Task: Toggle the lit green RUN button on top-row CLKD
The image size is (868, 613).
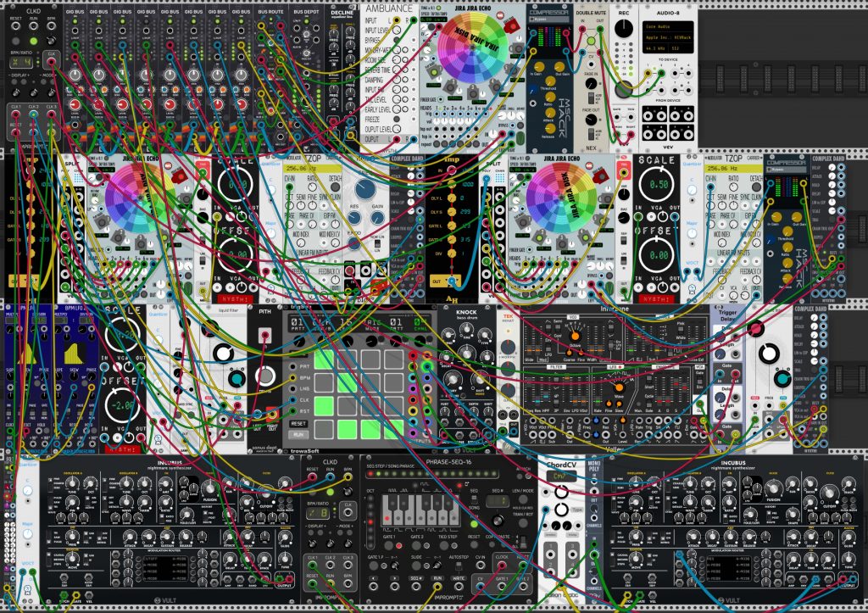Action: pos(34,41)
